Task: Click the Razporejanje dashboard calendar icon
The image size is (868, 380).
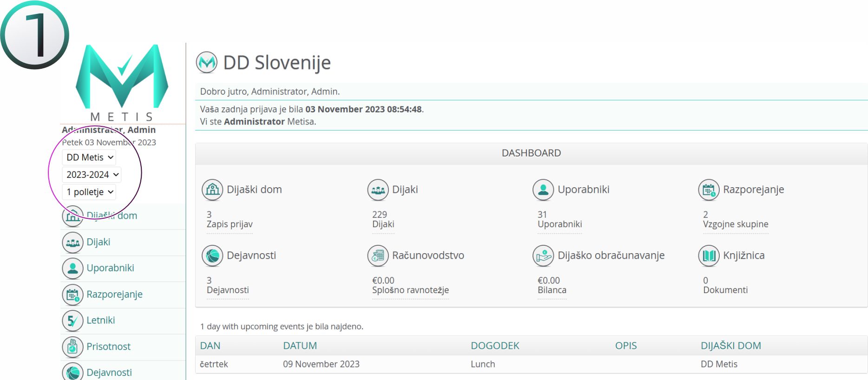Action: click(709, 190)
